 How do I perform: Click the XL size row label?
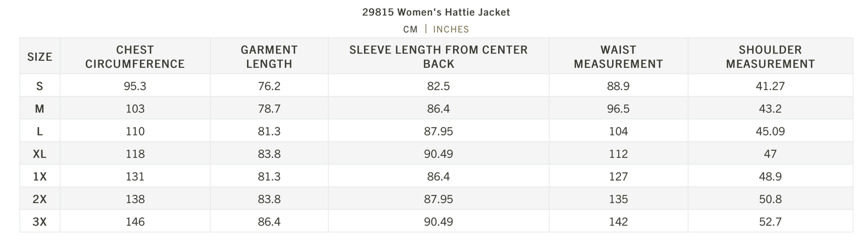(40, 154)
